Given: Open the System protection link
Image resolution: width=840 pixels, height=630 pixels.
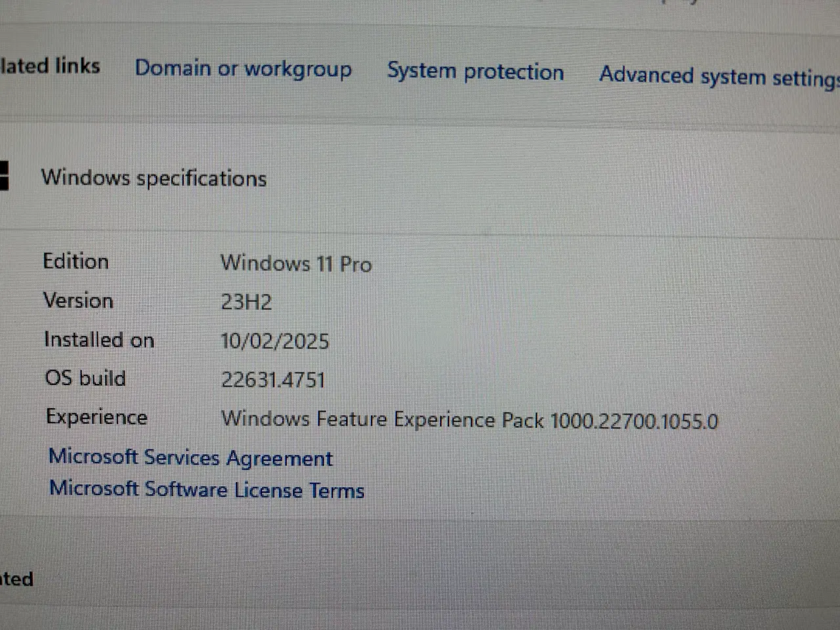Looking at the screenshot, I should [x=476, y=72].
